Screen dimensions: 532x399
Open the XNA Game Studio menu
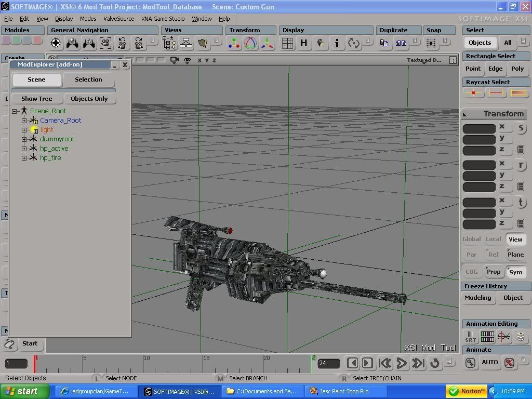[163, 19]
